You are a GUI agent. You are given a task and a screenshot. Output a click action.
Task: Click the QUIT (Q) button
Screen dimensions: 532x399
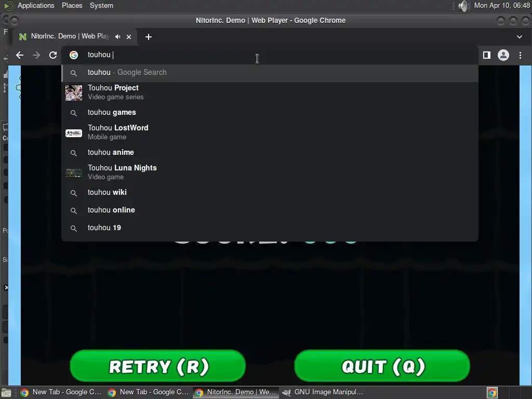[382, 366]
